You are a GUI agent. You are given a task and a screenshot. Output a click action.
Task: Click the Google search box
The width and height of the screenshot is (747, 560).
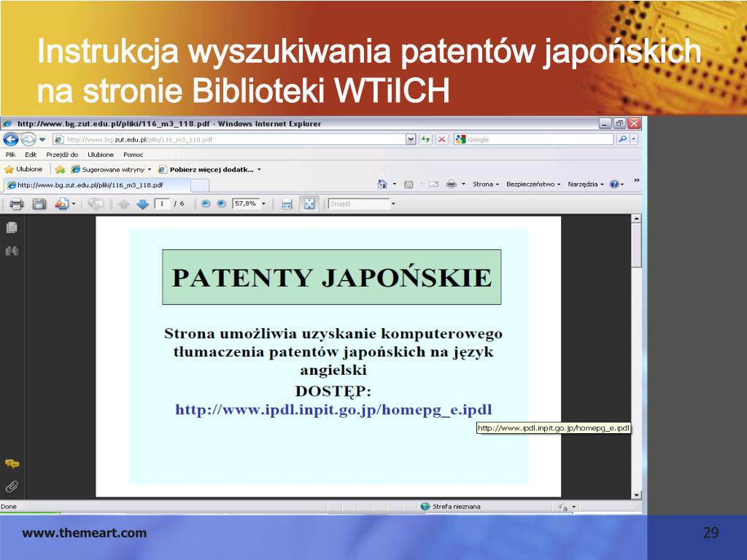point(533,139)
